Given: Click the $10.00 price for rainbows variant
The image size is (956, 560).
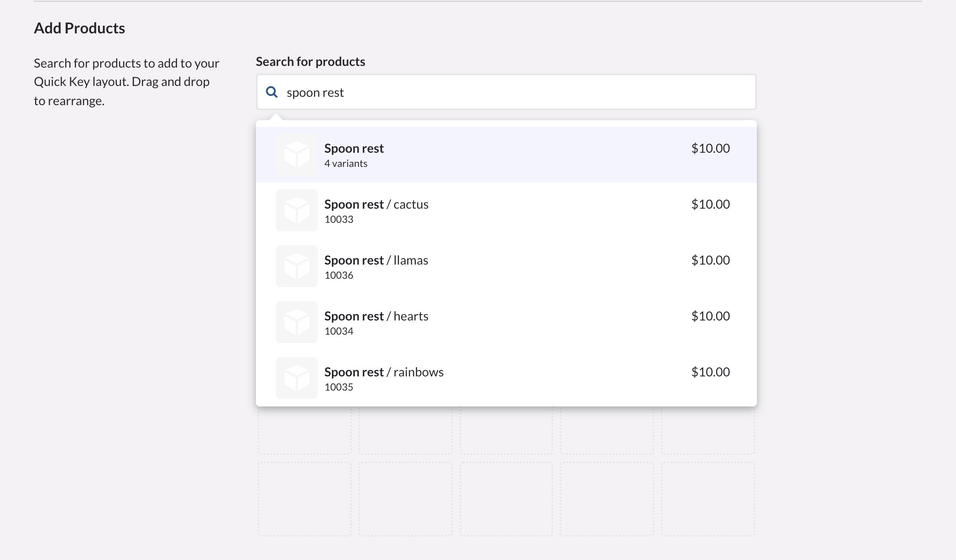Looking at the screenshot, I should pos(710,372).
